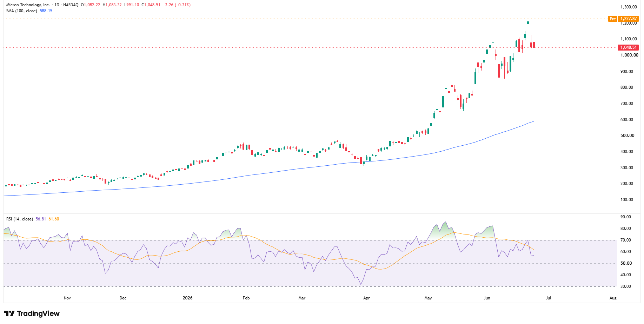644x324 pixels.
Task: Click the orange RSI average value 61.60
Action: (x=54, y=219)
